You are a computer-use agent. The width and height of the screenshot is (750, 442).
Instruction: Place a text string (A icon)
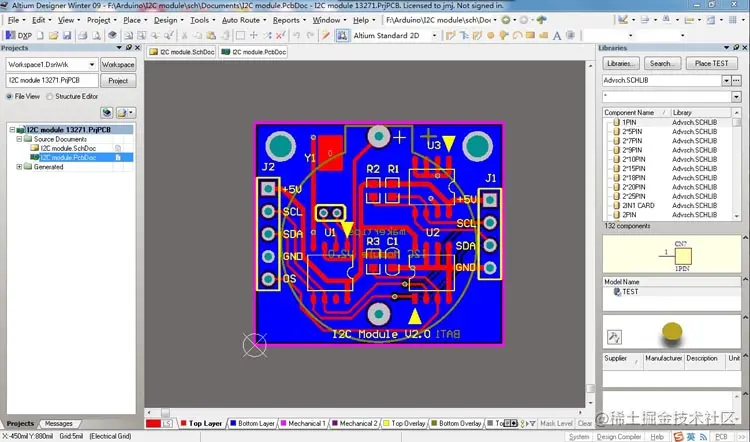click(x=557, y=35)
